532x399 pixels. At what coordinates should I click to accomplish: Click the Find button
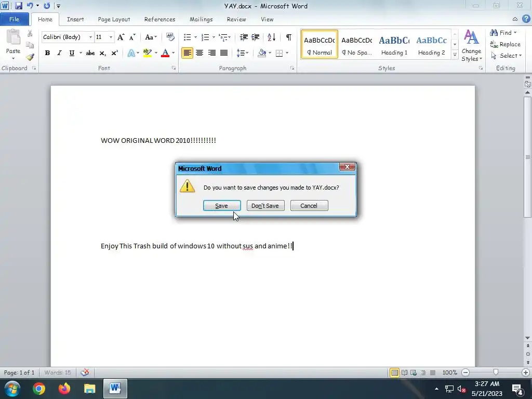click(503, 33)
